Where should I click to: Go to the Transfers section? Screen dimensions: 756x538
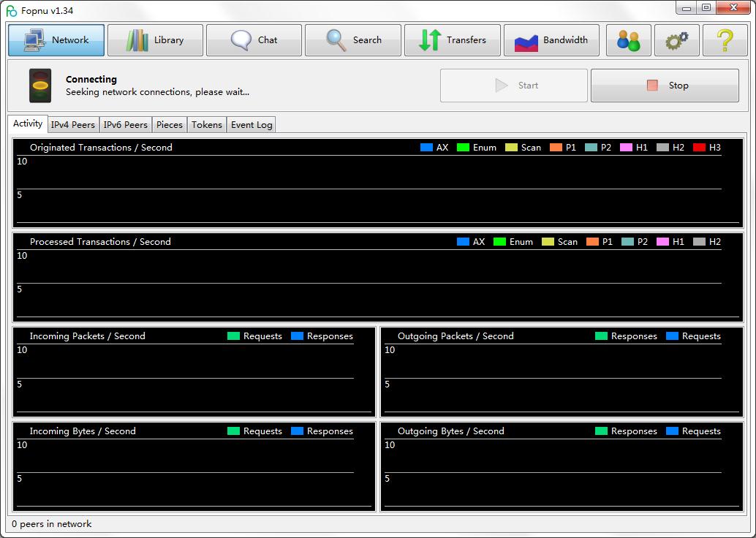(x=452, y=40)
